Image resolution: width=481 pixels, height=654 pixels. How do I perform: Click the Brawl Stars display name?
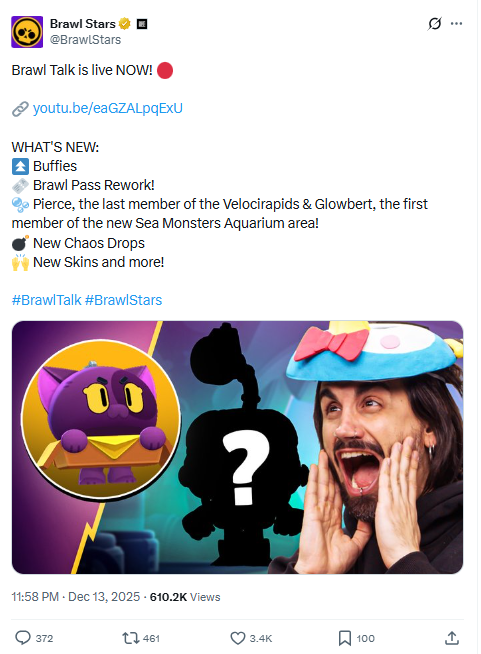pos(83,24)
